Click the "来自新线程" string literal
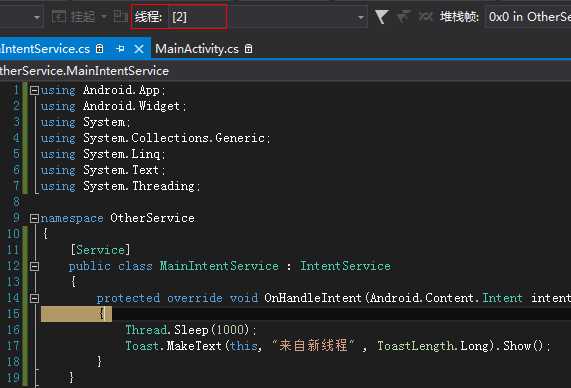 pos(314,346)
